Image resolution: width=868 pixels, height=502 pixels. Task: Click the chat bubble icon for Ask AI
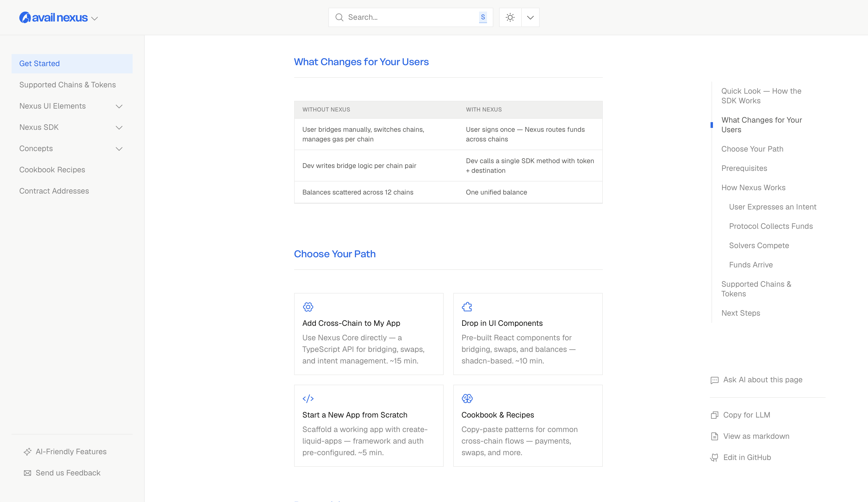point(714,380)
